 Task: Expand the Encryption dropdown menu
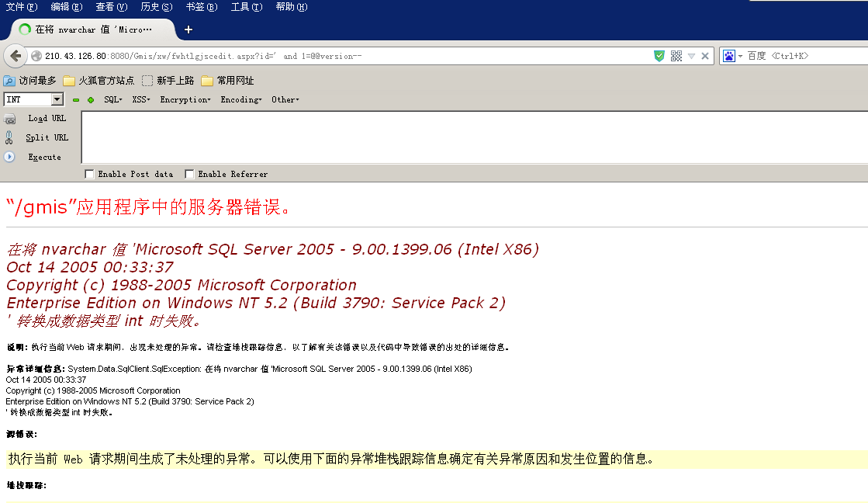[x=185, y=99]
